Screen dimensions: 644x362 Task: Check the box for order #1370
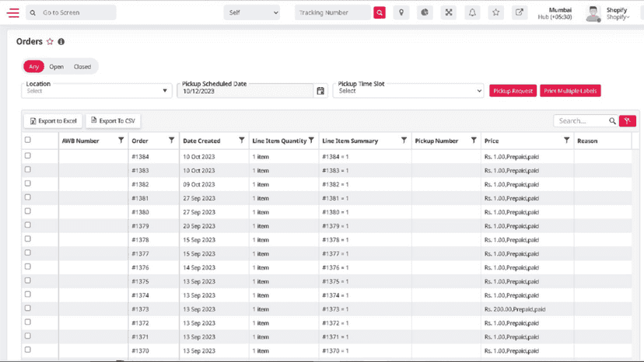pyautogui.click(x=27, y=350)
